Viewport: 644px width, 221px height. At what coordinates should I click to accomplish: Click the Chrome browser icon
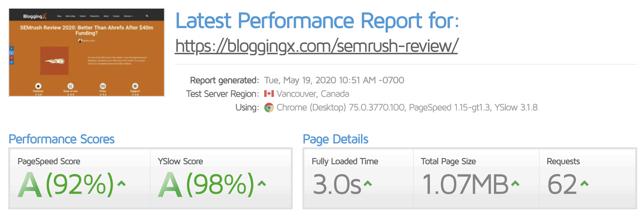(269, 107)
